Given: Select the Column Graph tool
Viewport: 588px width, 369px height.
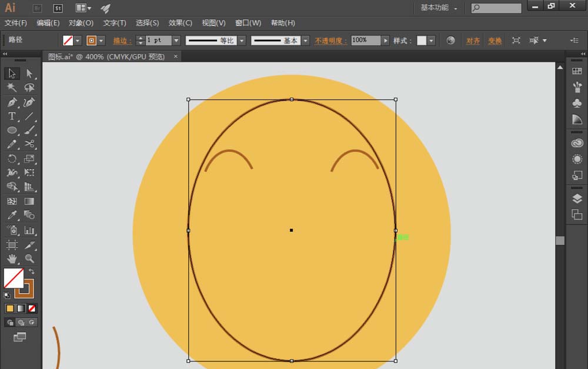Looking at the screenshot, I should pyautogui.click(x=29, y=230).
